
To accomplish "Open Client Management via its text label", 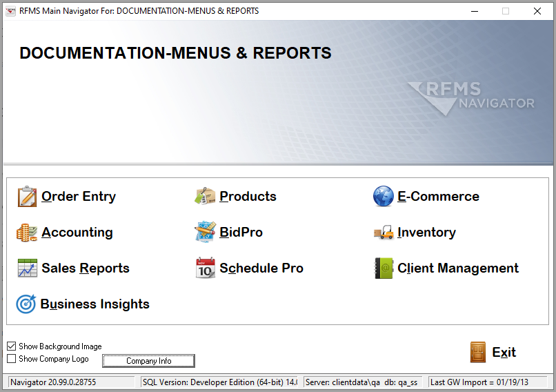I will point(458,268).
